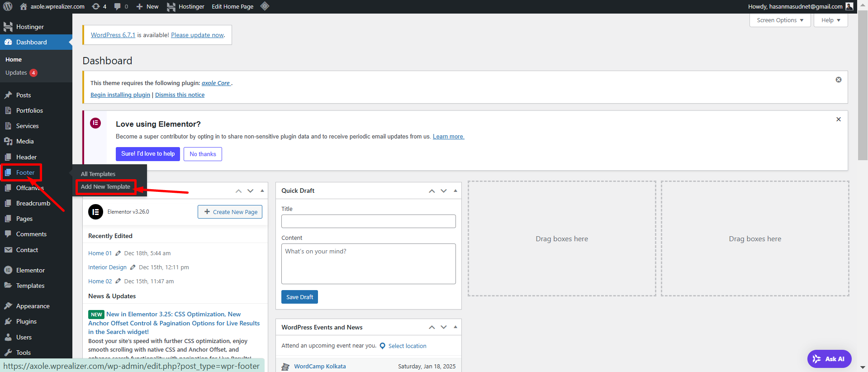This screenshot has width=868, height=372.
Task: Click Create New Page button
Action: point(230,212)
